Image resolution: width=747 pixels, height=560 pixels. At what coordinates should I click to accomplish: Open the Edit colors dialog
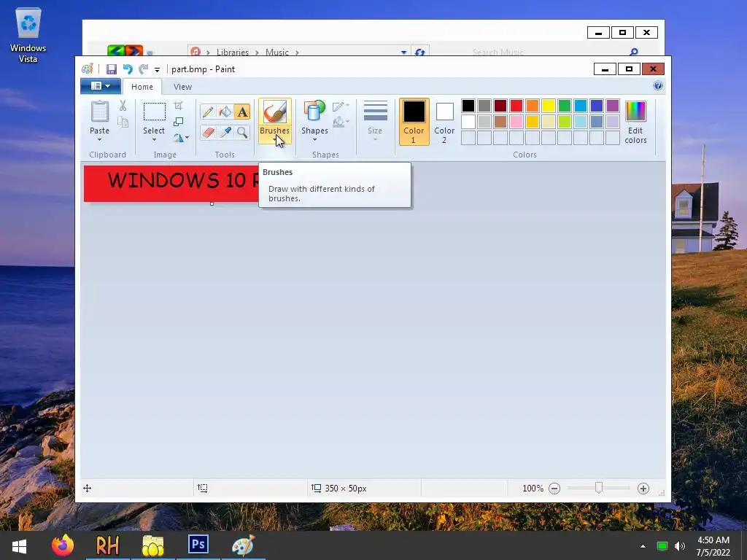(635, 122)
